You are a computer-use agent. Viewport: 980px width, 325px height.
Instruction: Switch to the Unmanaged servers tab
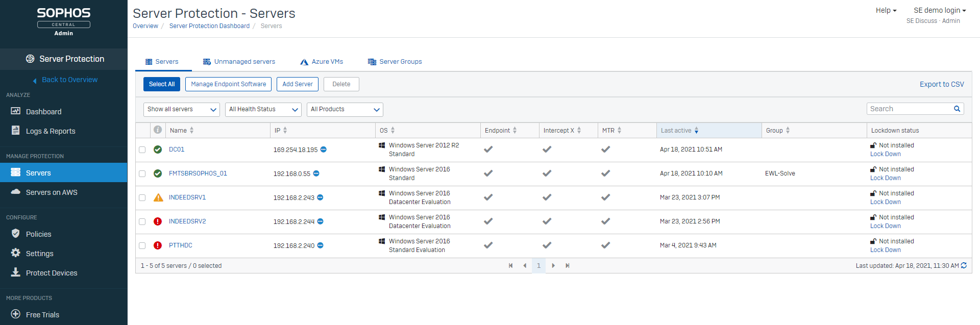click(x=239, y=62)
